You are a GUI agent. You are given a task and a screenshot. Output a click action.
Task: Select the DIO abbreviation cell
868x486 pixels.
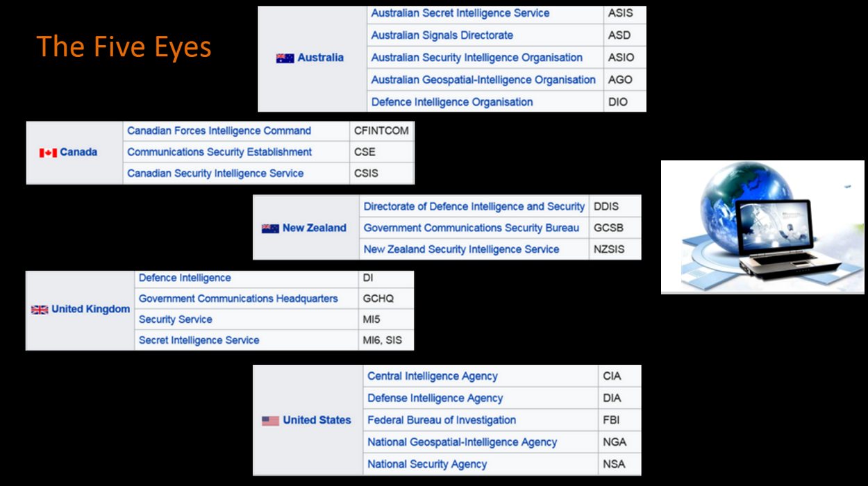tap(624, 102)
